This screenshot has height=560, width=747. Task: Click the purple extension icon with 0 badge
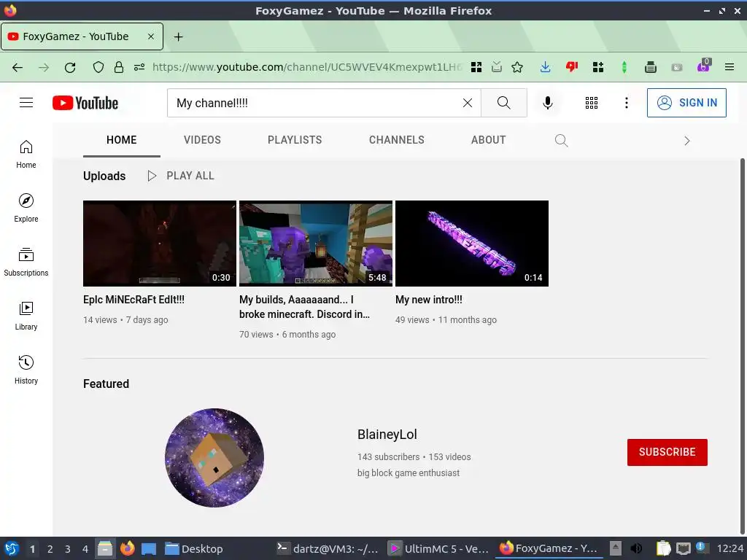pyautogui.click(x=704, y=66)
